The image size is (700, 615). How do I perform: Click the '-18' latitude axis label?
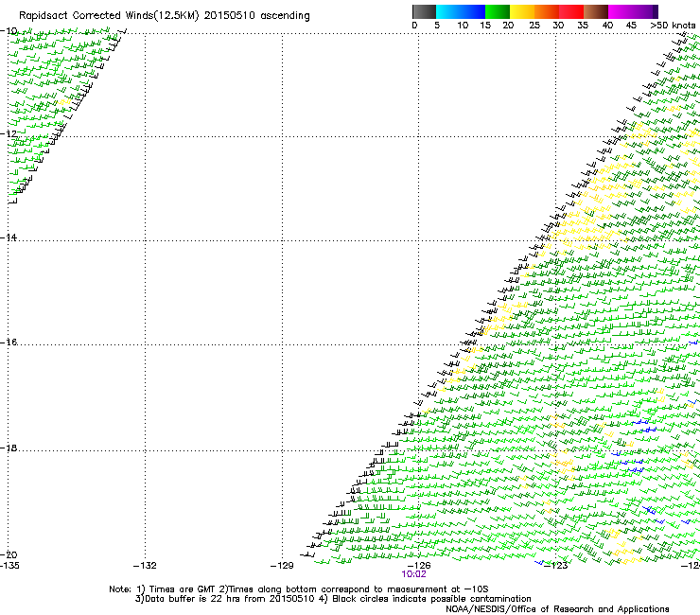[x=9, y=448]
